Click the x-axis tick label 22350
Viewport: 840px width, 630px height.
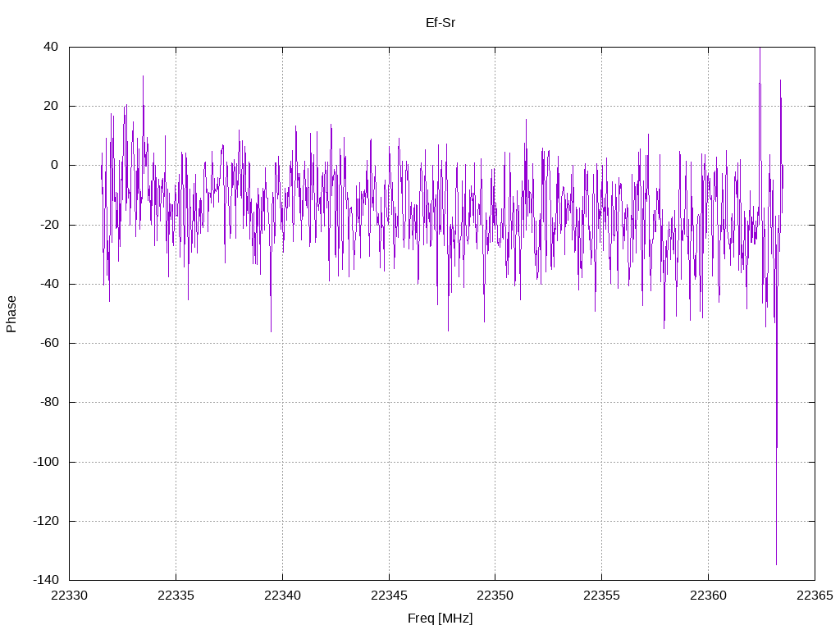(x=495, y=596)
